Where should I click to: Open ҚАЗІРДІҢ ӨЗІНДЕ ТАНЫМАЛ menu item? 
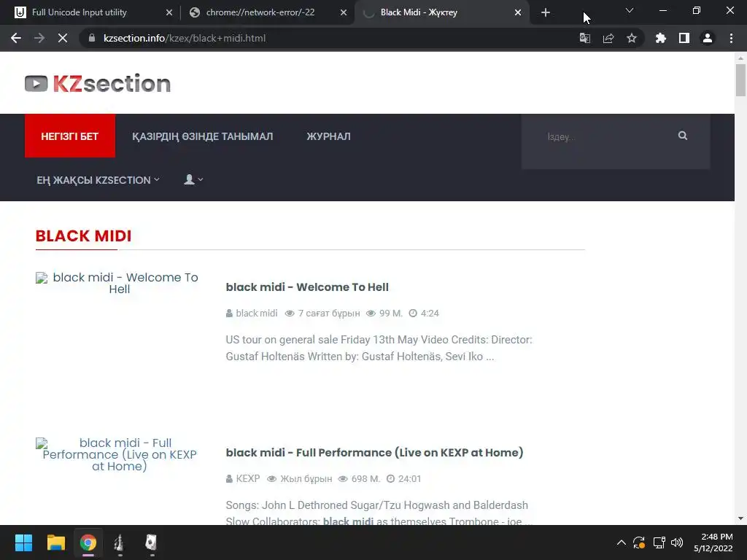[203, 136]
